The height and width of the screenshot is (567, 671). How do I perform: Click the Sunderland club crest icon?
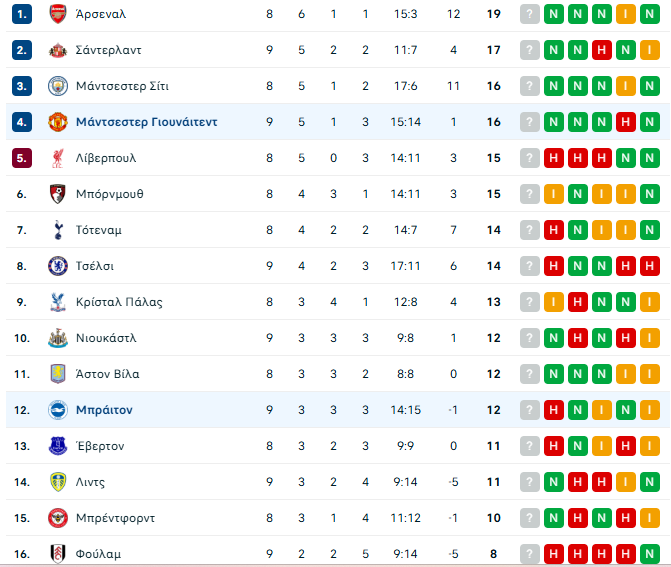[56, 50]
